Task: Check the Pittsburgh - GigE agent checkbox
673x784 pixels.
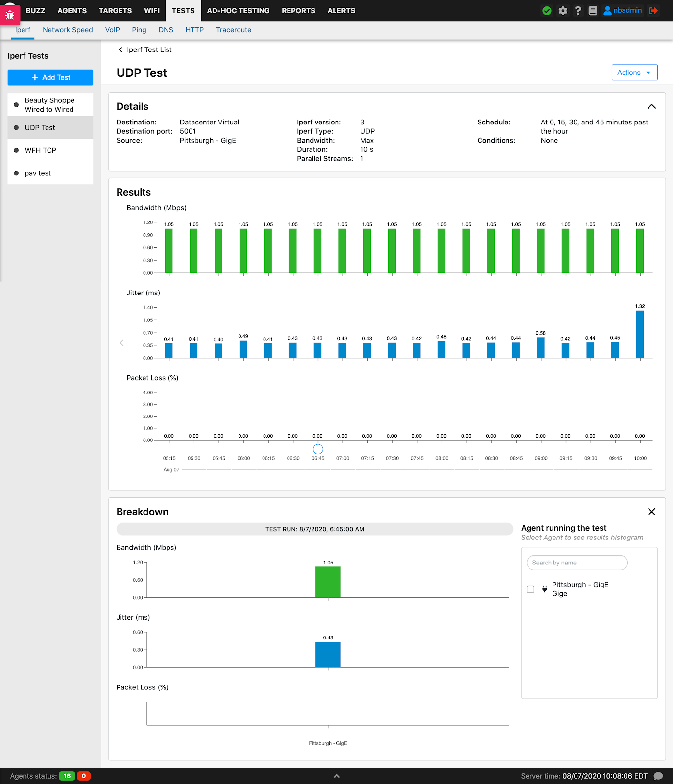Action: pos(530,589)
